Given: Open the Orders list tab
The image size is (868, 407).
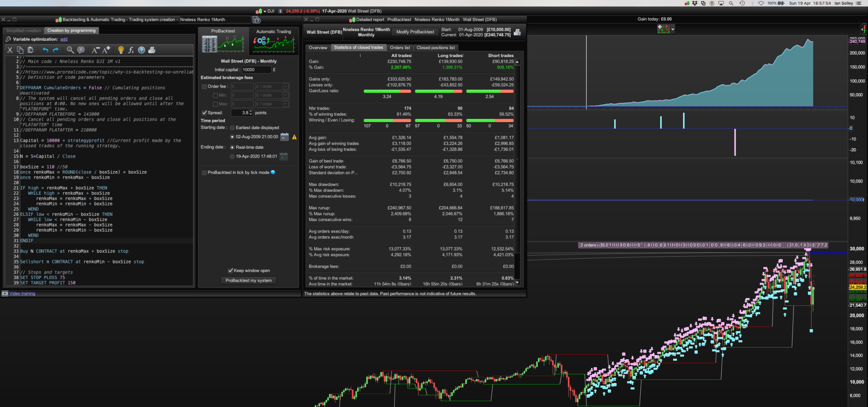Looking at the screenshot, I should (x=400, y=48).
